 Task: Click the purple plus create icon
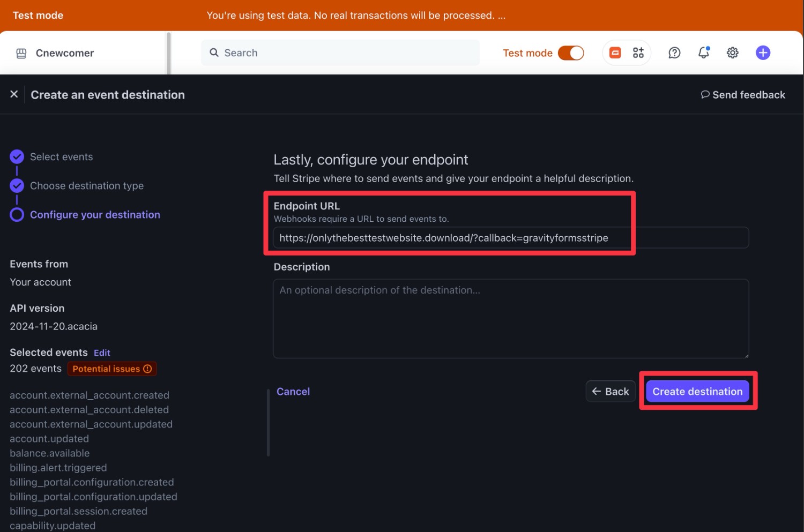(x=763, y=53)
